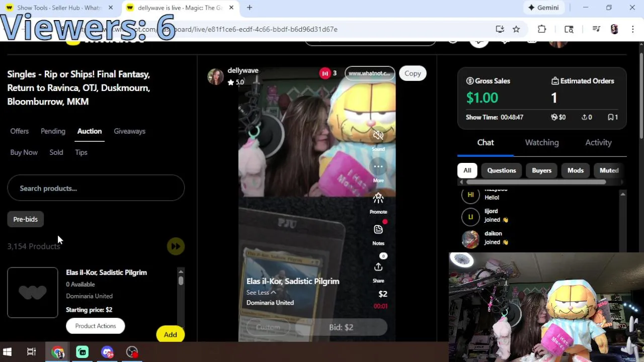Open the Discord icon in taskbar

pyautogui.click(x=107, y=352)
